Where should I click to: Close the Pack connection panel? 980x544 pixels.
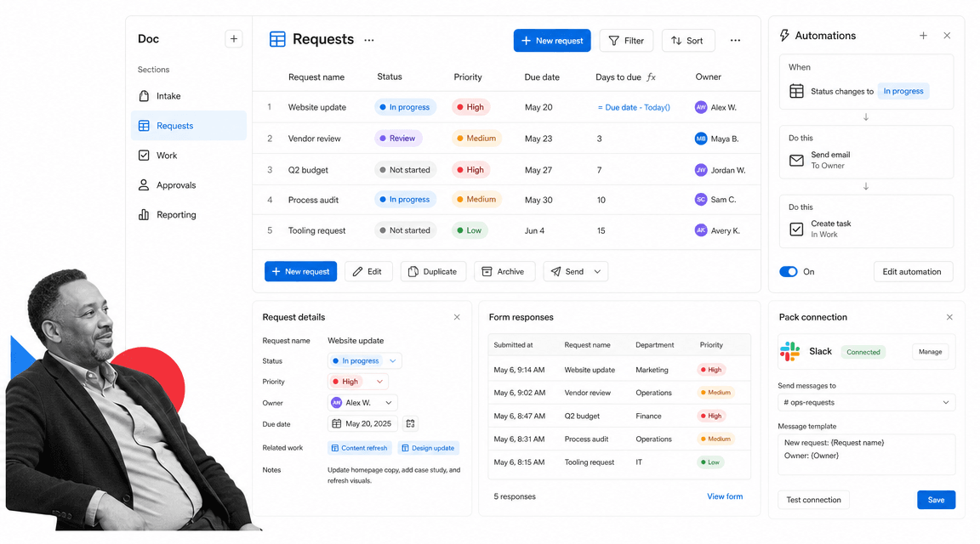coord(949,317)
